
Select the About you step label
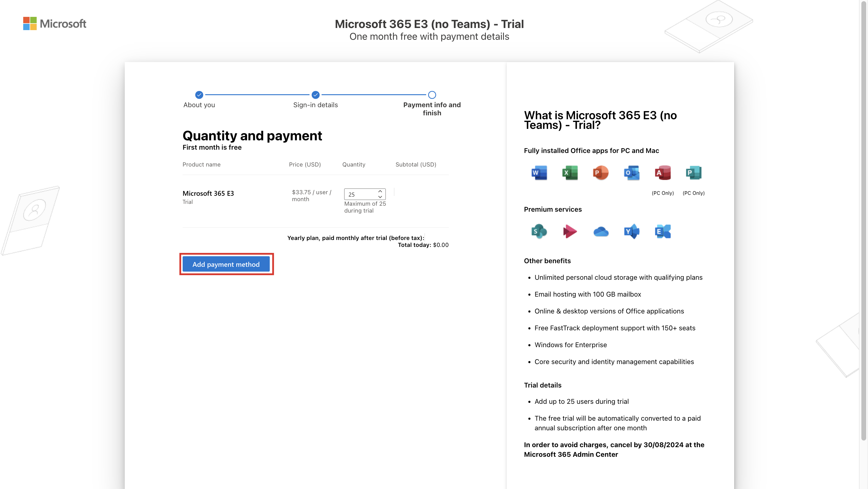pyautogui.click(x=199, y=105)
